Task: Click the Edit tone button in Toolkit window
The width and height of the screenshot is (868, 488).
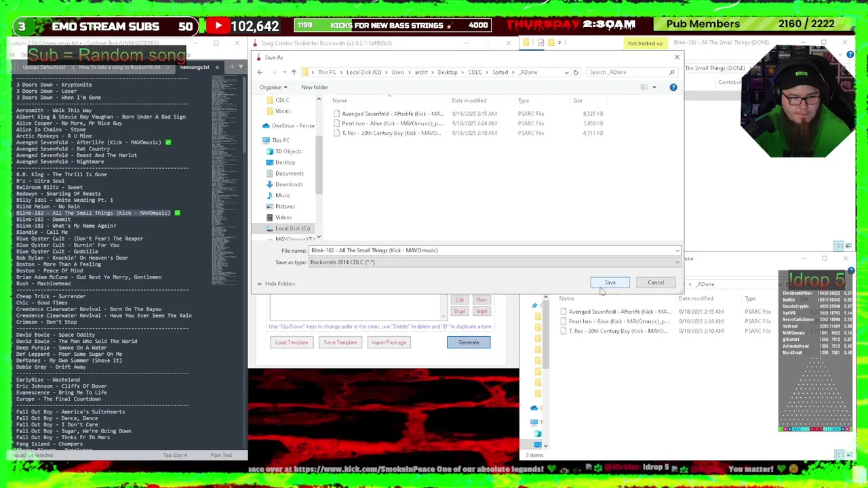Action: (x=459, y=300)
